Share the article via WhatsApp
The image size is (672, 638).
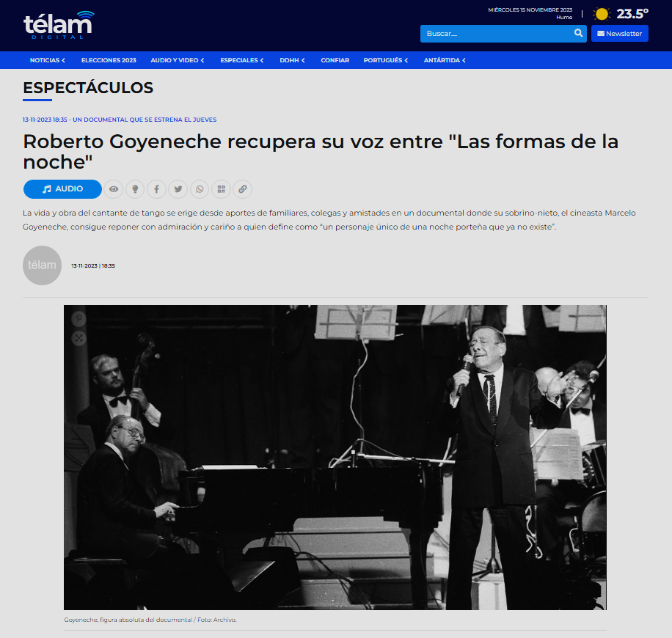tap(200, 189)
